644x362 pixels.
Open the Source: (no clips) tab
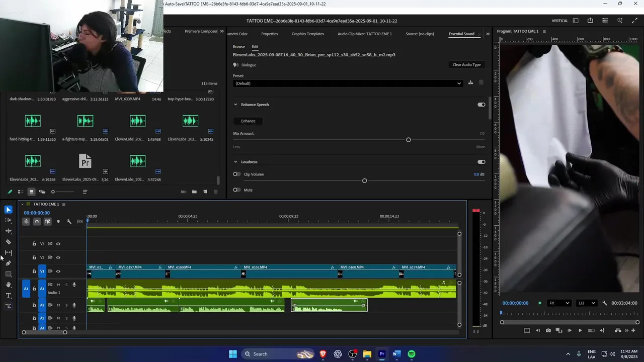tap(420, 34)
